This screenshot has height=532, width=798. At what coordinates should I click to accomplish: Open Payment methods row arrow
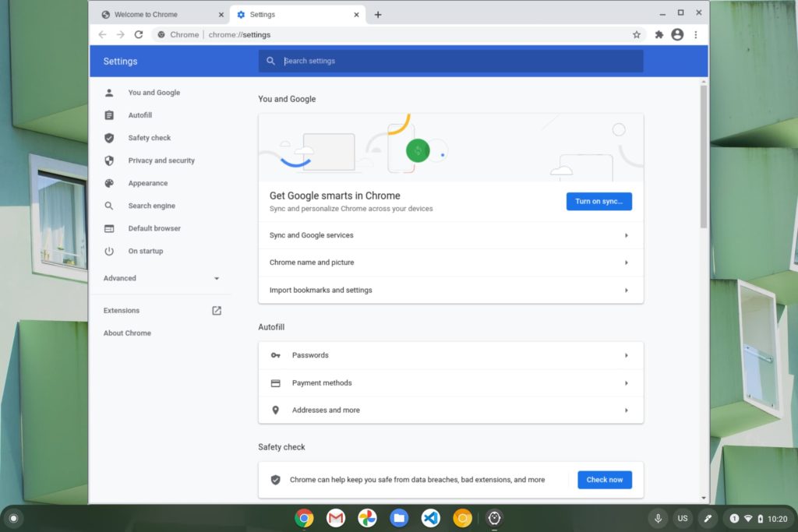[x=626, y=383]
